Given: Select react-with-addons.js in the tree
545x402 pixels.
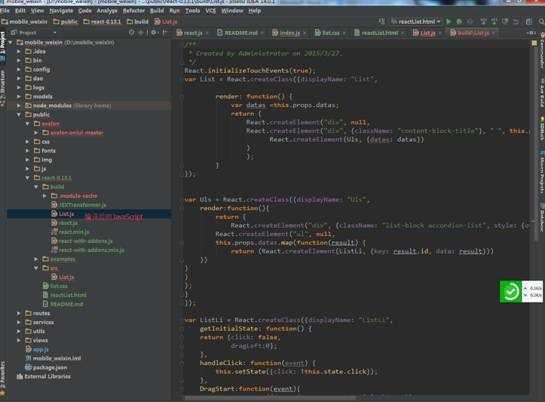Looking at the screenshot, I should pos(82,241).
